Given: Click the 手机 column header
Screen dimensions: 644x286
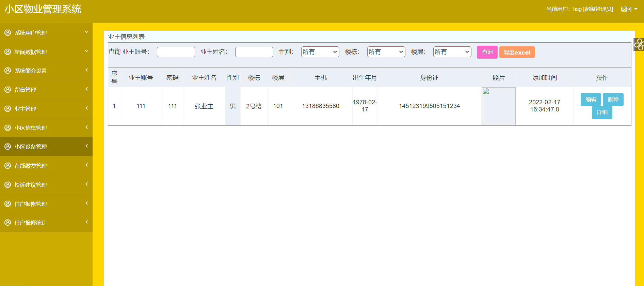Looking at the screenshot, I should point(321,78).
